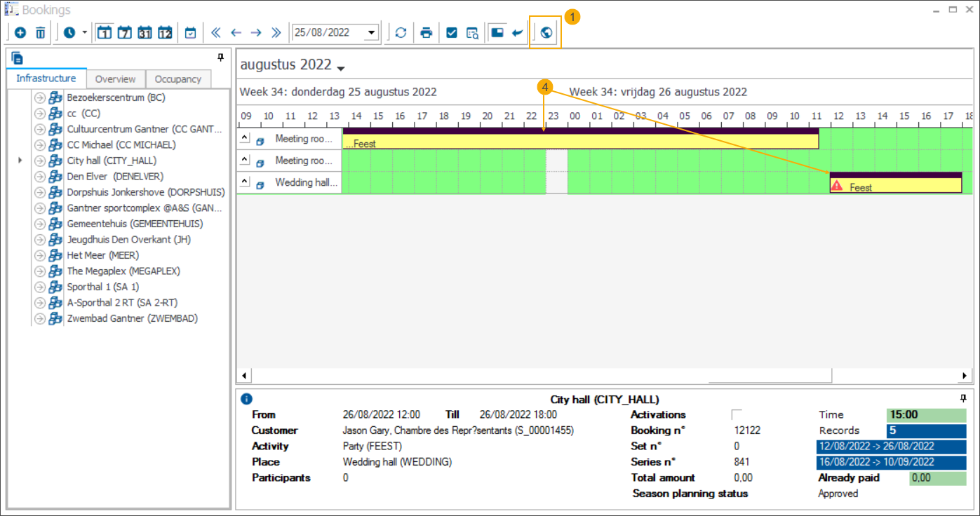Switch to the Occupancy tab
This screenshot has height=516, width=980.
click(178, 79)
